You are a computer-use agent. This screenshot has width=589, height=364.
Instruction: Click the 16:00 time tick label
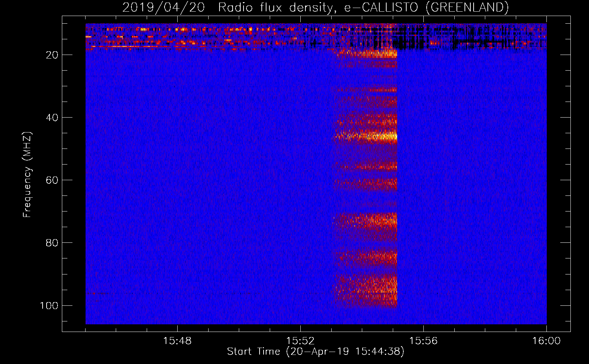coord(546,341)
